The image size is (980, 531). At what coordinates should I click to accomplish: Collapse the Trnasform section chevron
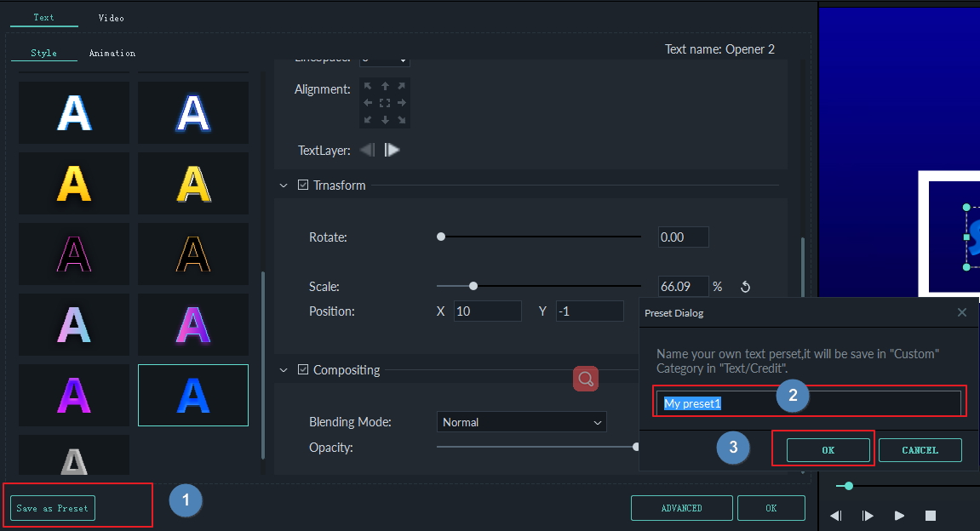tap(282, 185)
